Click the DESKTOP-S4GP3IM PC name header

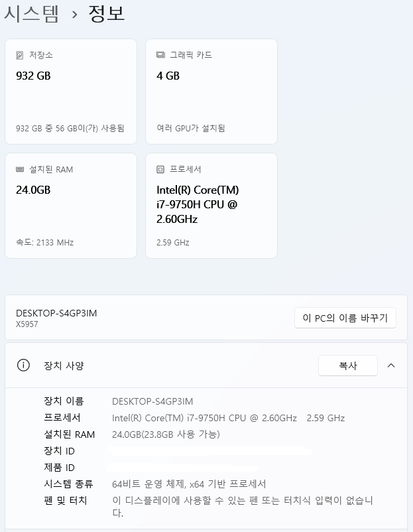coord(56,313)
